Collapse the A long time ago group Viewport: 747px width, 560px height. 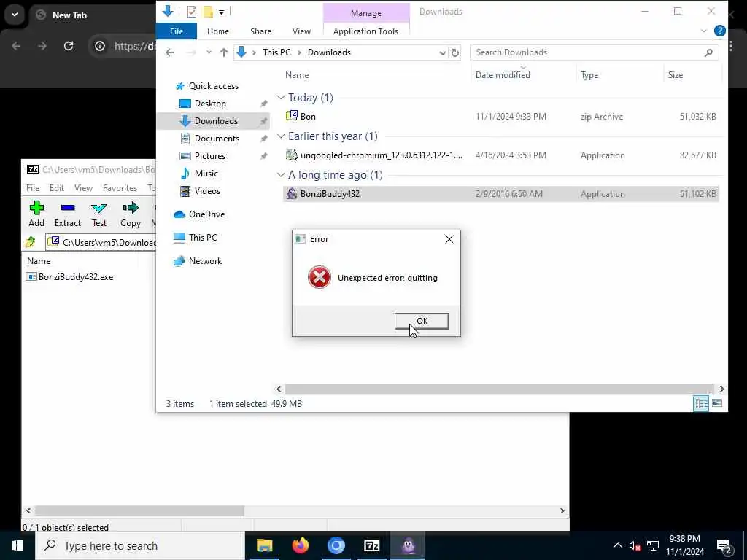pos(281,175)
